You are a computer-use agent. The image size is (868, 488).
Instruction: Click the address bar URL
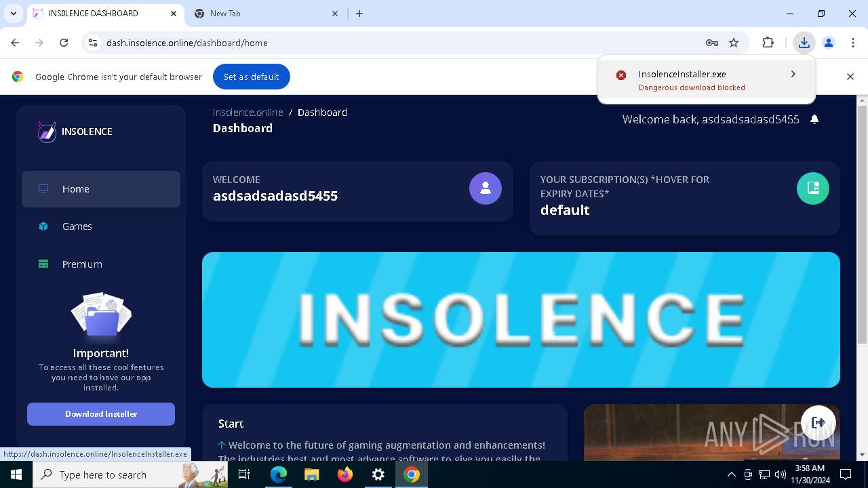[x=187, y=43]
